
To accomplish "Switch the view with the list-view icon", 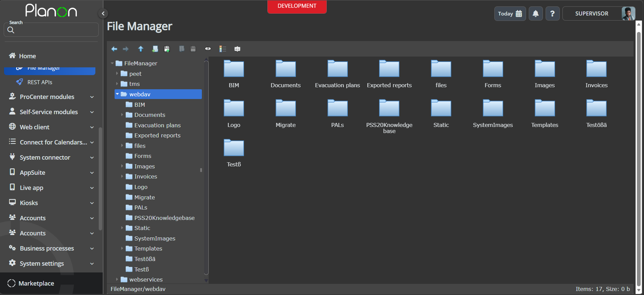I will 223,49.
